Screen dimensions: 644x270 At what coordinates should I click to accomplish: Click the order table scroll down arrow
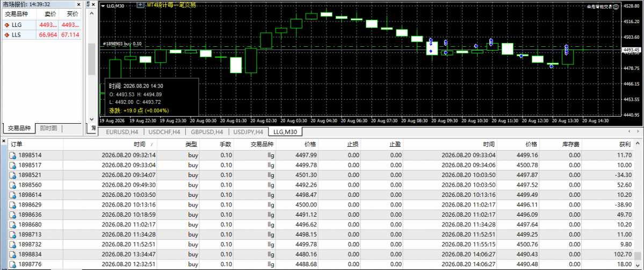click(x=638, y=266)
